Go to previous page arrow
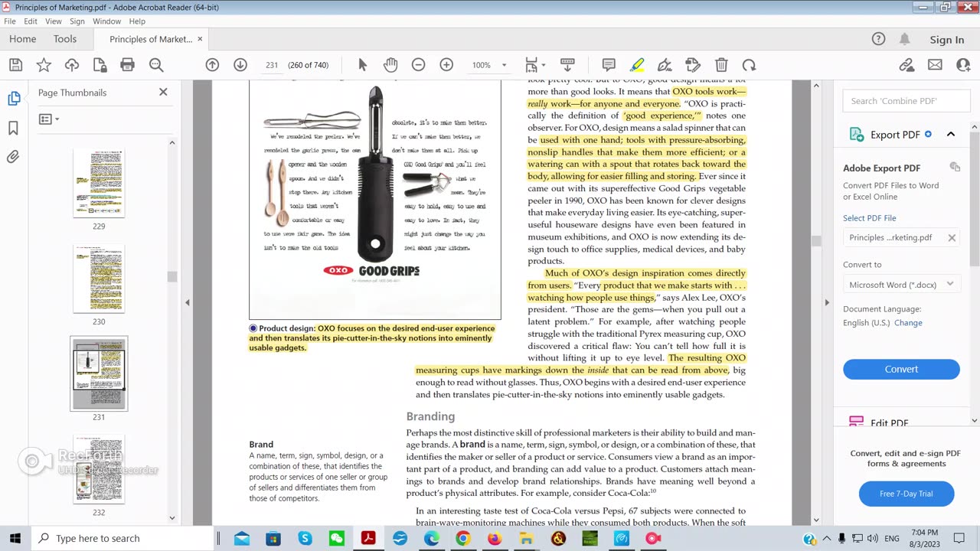 coord(212,65)
